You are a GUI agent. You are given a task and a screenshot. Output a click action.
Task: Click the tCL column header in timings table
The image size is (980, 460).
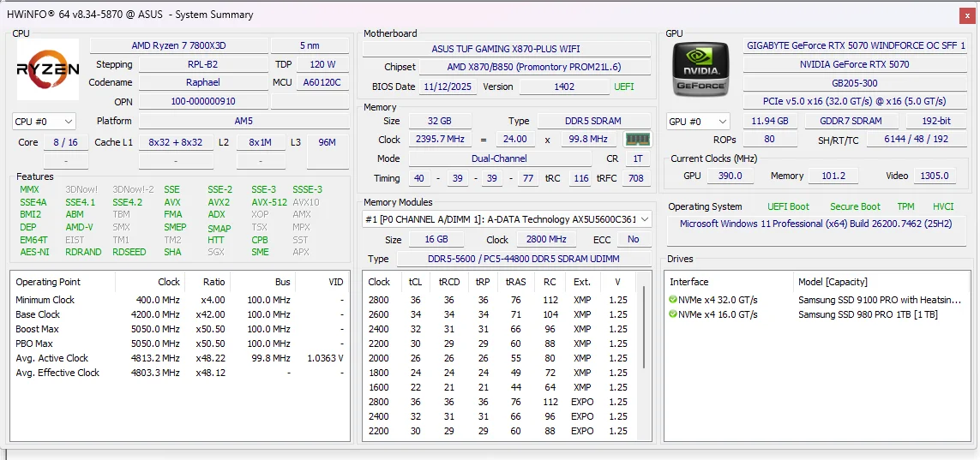point(415,282)
